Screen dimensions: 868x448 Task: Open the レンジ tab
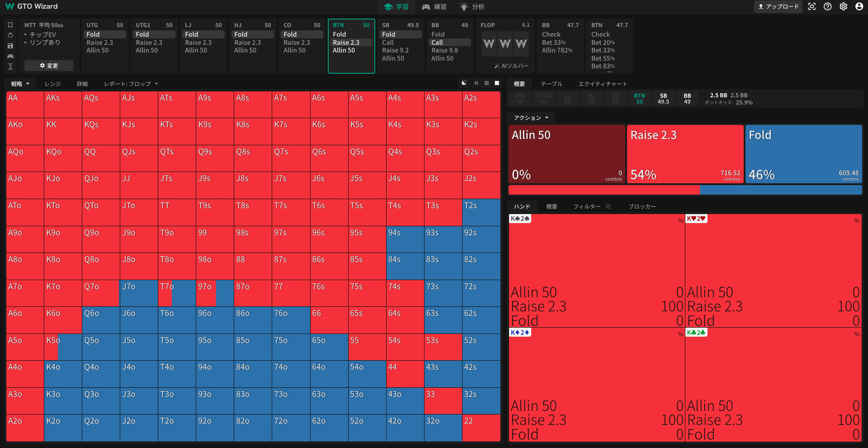(x=52, y=84)
